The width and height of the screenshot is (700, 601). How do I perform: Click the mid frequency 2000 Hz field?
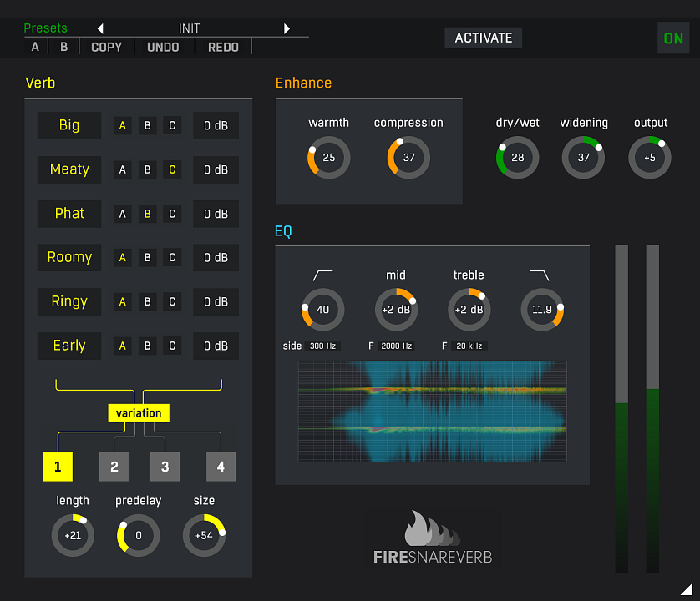click(x=397, y=346)
